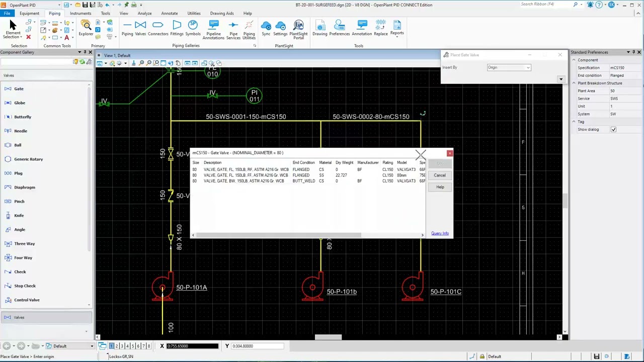Collapse the Plant Breakdown Structure section

coord(574,83)
